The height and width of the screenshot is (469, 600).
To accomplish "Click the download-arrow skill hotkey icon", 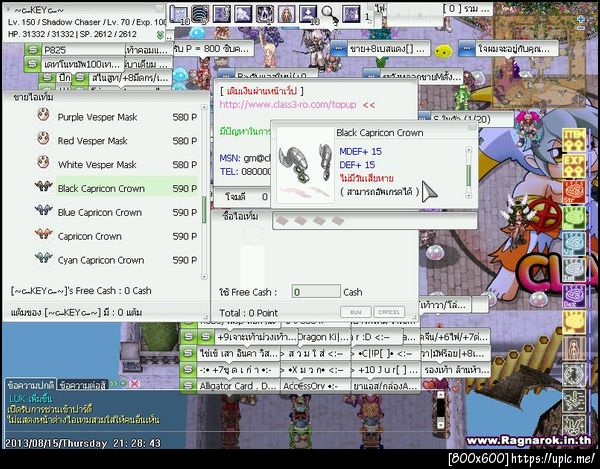I will (308, 14).
